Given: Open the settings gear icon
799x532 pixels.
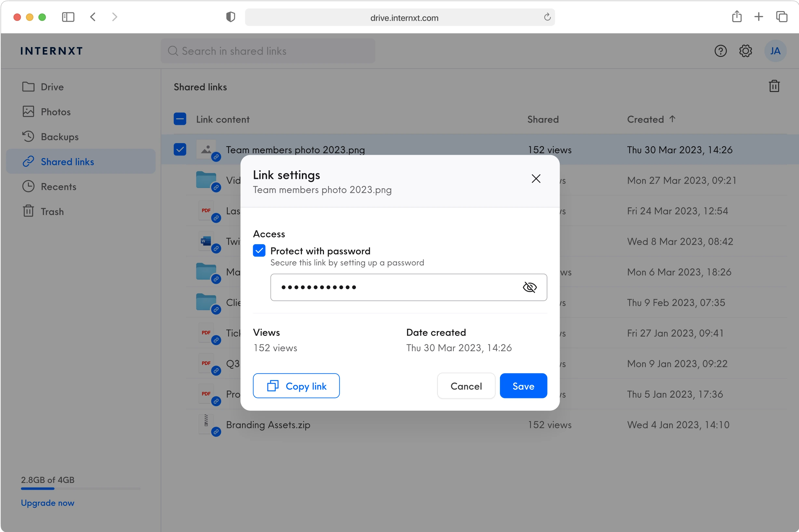Looking at the screenshot, I should [745, 51].
